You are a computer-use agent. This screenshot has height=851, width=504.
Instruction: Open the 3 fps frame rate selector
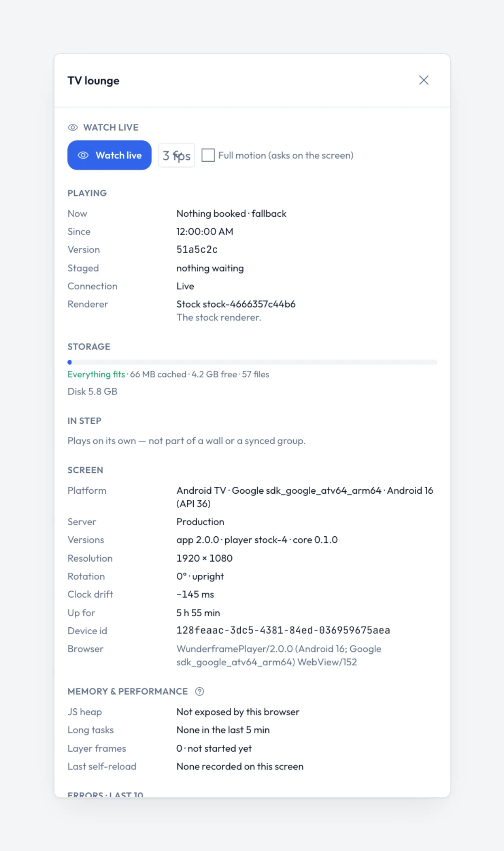click(x=176, y=155)
